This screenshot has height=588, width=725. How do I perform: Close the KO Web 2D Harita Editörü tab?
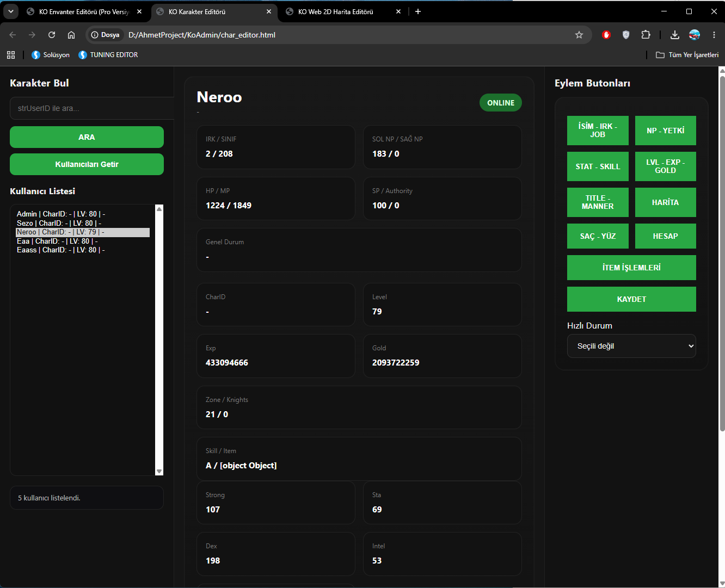click(398, 11)
